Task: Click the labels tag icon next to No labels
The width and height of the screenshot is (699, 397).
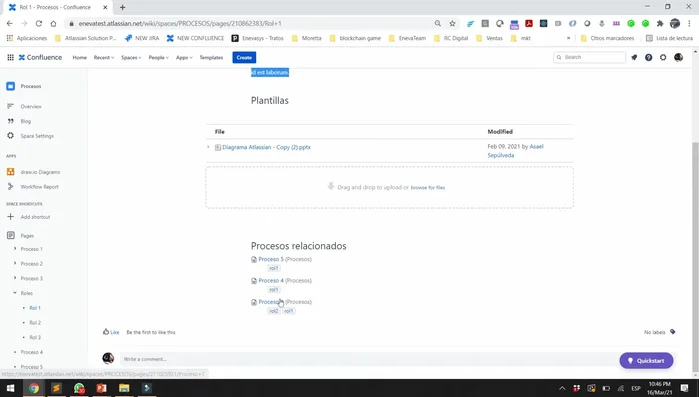Action: [x=673, y=332]
